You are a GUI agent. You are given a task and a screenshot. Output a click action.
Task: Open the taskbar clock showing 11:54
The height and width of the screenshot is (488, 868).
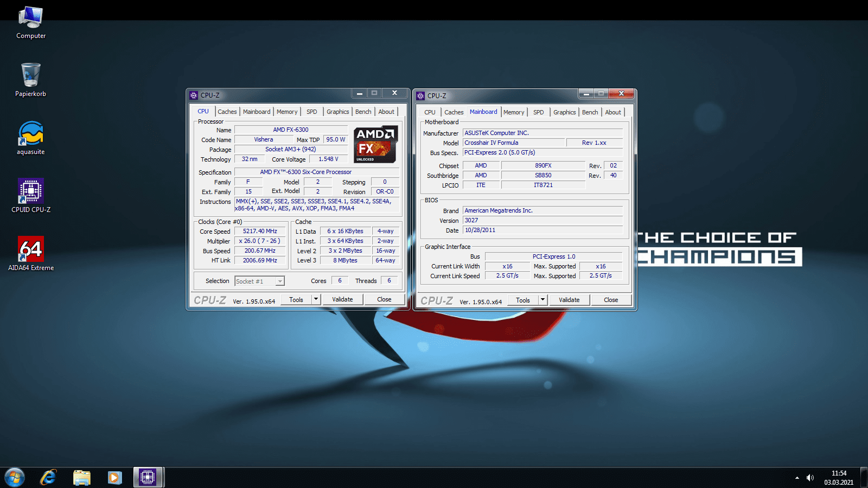(839, 478)
